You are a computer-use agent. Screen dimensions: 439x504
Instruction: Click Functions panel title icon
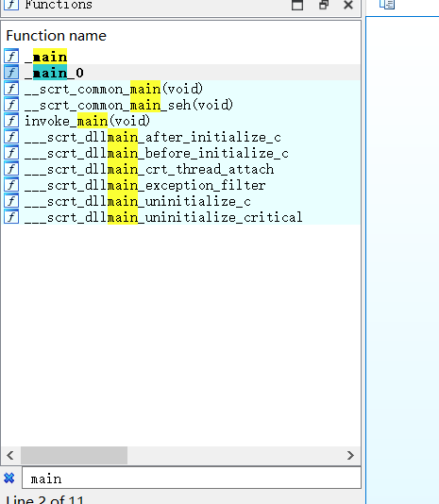pos(11,5)
